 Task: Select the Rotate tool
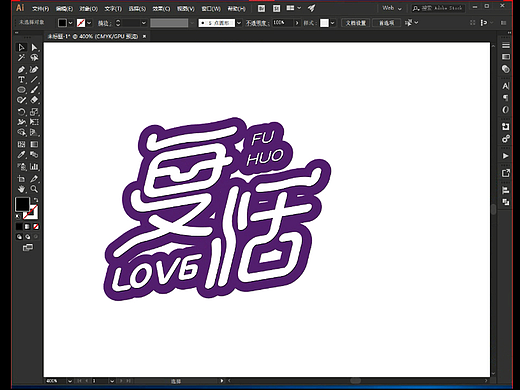pos(21,112)
